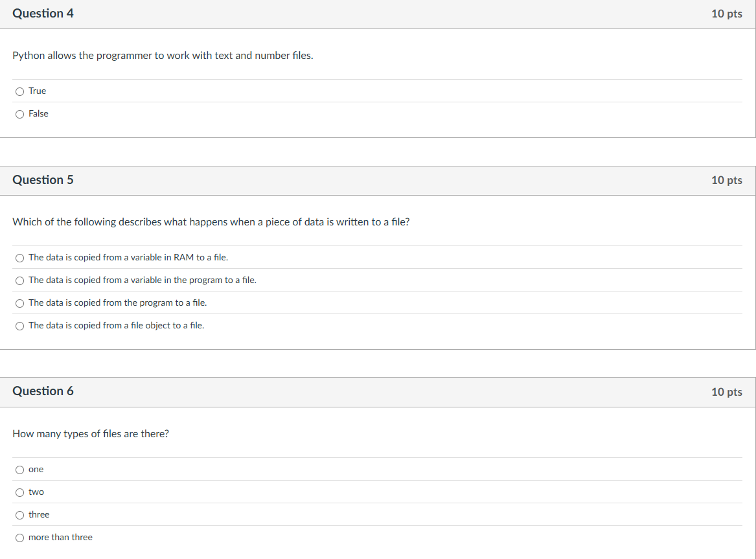The image size is (756, 559).
Task: Select False for Question 4
Action: 20,114
